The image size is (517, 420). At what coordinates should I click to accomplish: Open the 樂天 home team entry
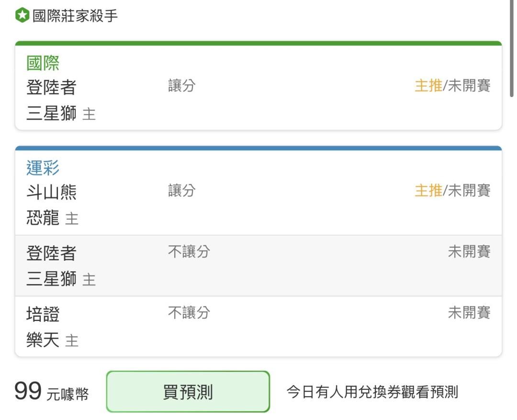pos(43,340)
